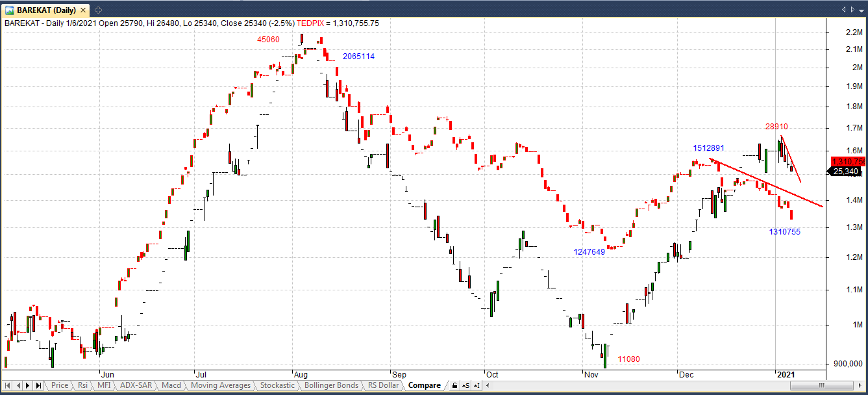The width and height of the screenshot is (868, 395).
Task: Add a new chart tab with plus icon
Action: [x=98, y=10]
